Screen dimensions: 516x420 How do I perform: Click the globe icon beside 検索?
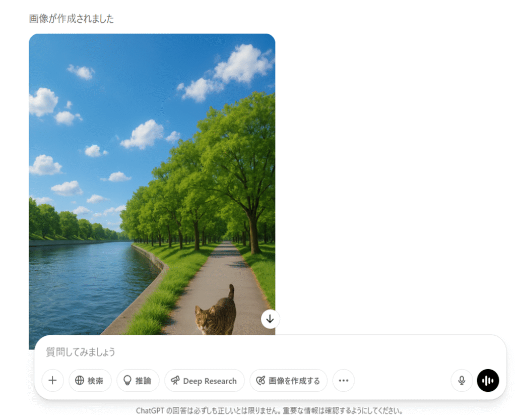[80, 381]
